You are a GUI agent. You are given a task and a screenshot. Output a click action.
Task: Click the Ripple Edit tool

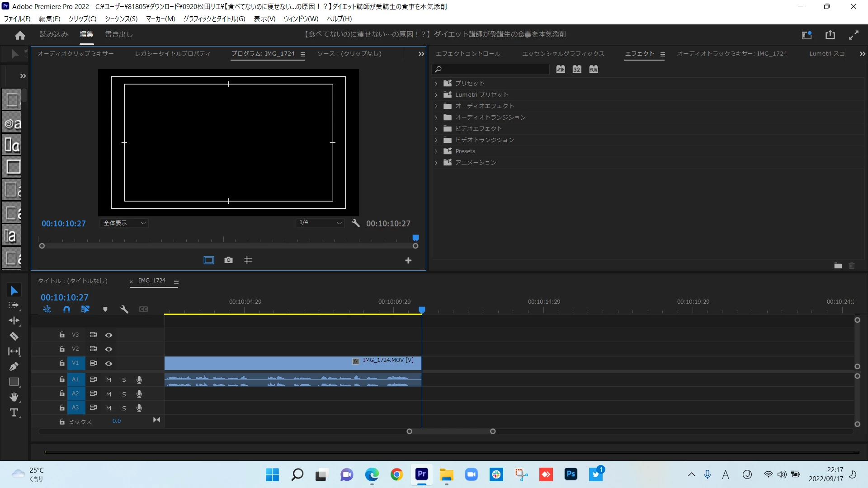tap(14, 321)
